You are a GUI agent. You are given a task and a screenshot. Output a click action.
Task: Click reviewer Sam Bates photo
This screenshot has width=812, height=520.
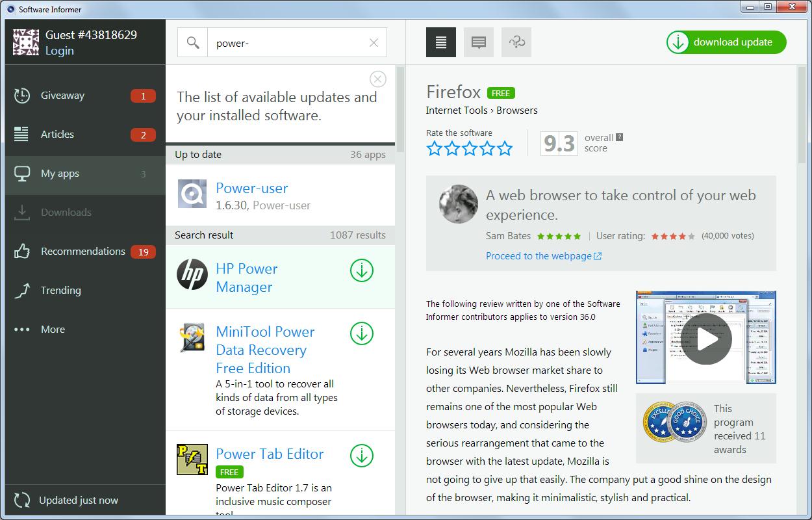pyautogui.click(x=459, y=204)
